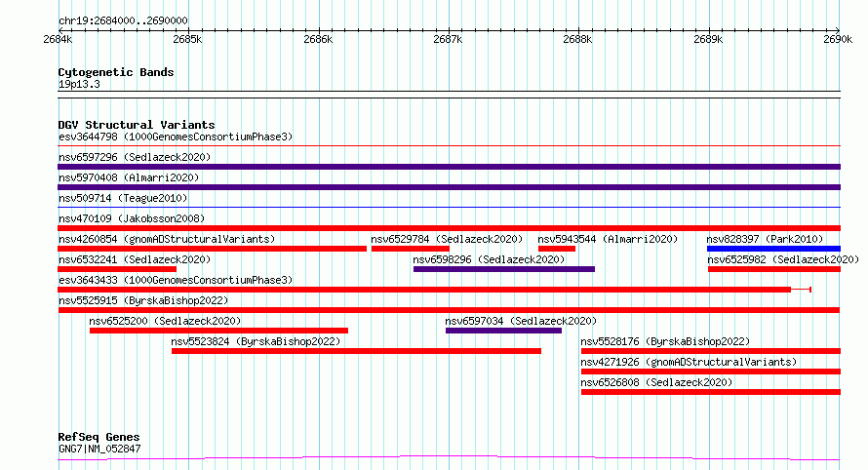The width and height of the screenshot is (868, 470).
Task: Select the short red bar of nsv5943544
Action: pos(557,249)
